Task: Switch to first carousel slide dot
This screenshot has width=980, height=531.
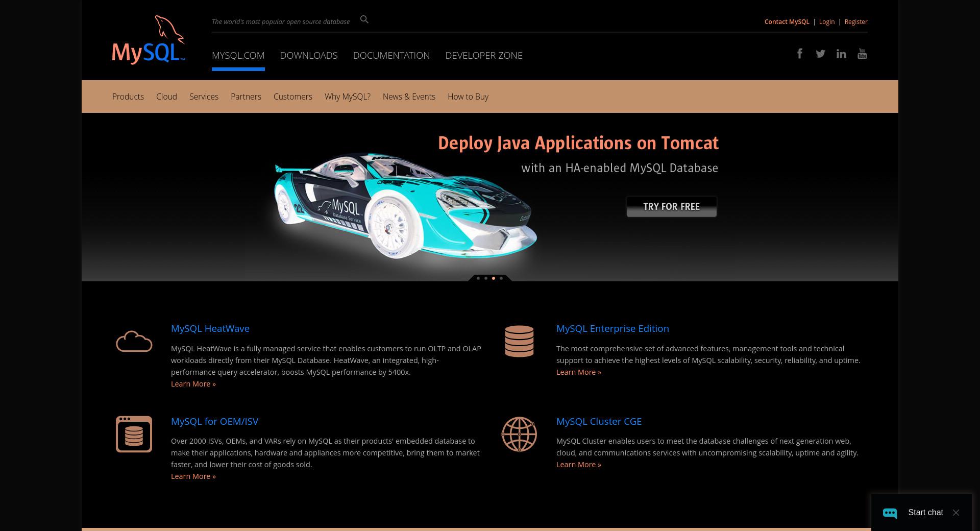Action: [478, 278]
